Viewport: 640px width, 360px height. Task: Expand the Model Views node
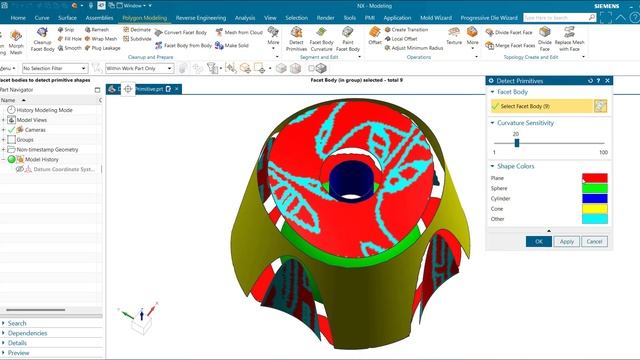[3, 120]
